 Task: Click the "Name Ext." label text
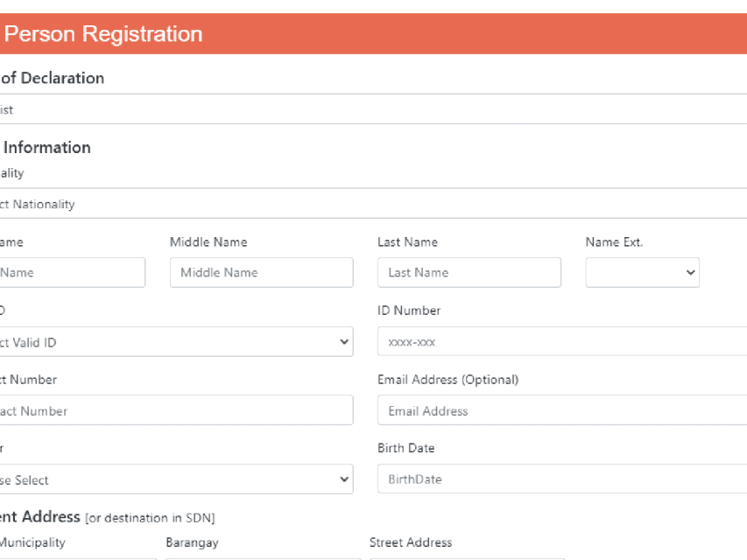614,242
